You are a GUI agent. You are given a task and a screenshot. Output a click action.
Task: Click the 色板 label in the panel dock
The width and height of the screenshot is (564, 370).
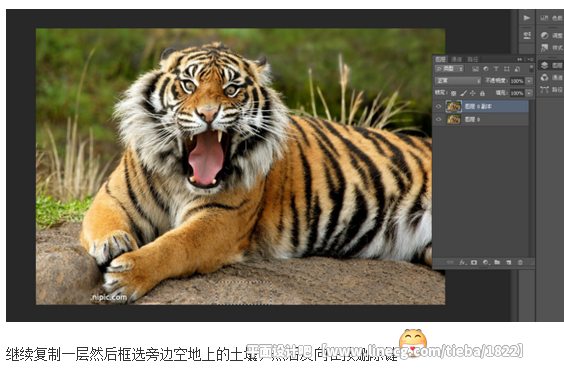pos(557,18)
